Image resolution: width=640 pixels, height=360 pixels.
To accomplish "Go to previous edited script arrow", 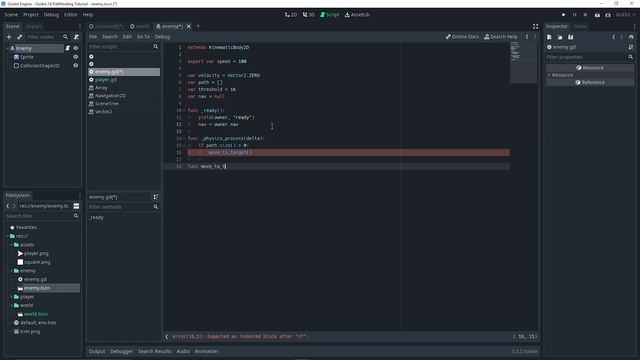I will click(527, 37).
